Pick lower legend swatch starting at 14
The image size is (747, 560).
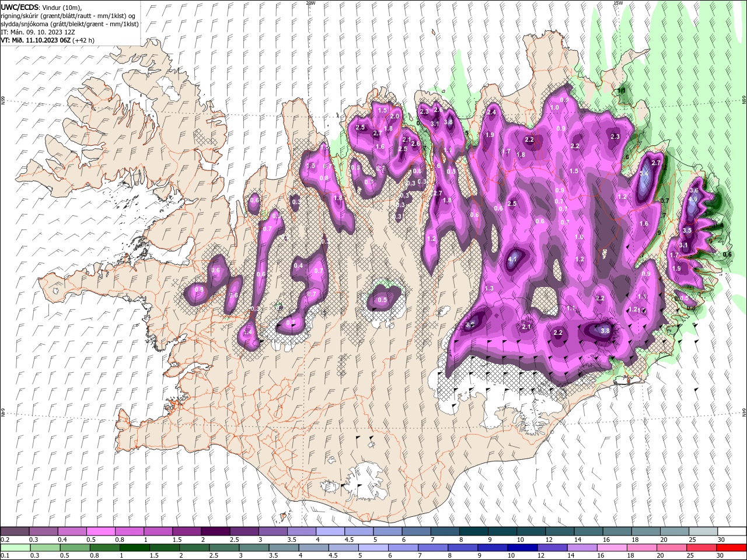click(x=581, y=548)
